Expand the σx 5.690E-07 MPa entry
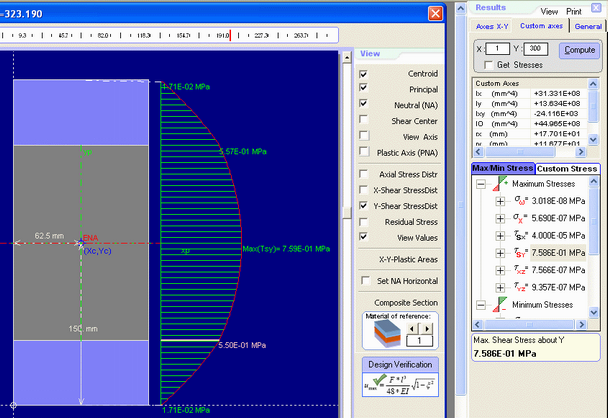Image resolution: width=608 pixels, height=418 pixels. coord(500,218)
